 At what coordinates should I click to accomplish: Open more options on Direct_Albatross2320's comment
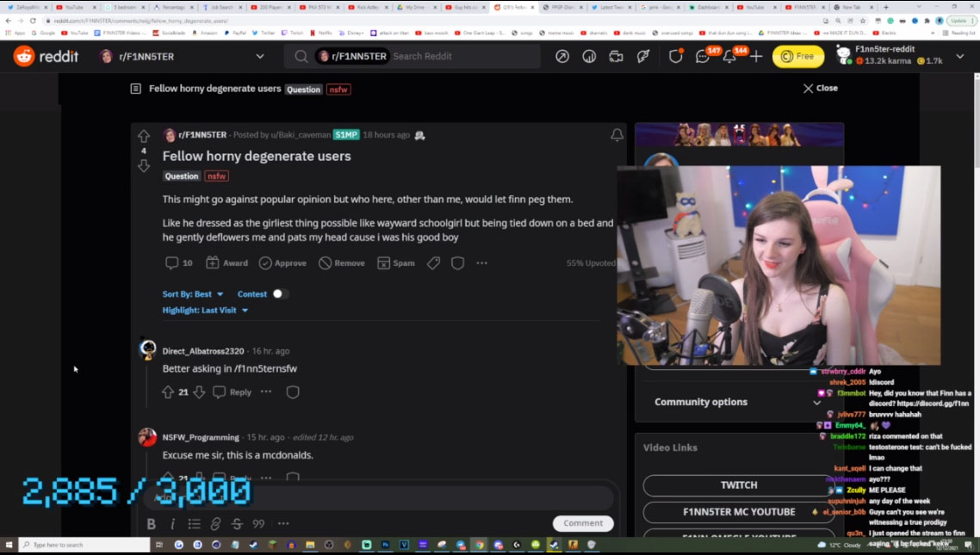tap(266, 392)
